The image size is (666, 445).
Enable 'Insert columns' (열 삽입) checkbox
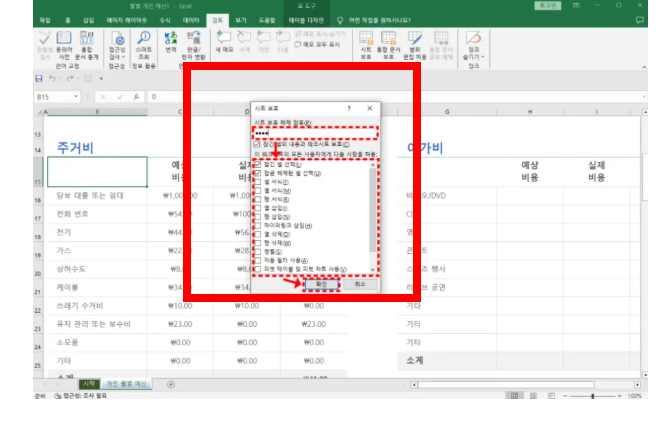coord(257,208)
